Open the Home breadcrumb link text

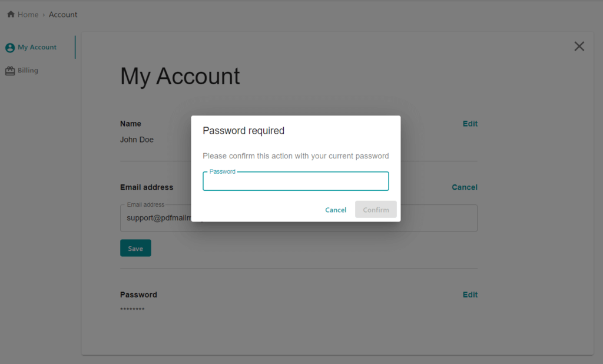(28, 15)
